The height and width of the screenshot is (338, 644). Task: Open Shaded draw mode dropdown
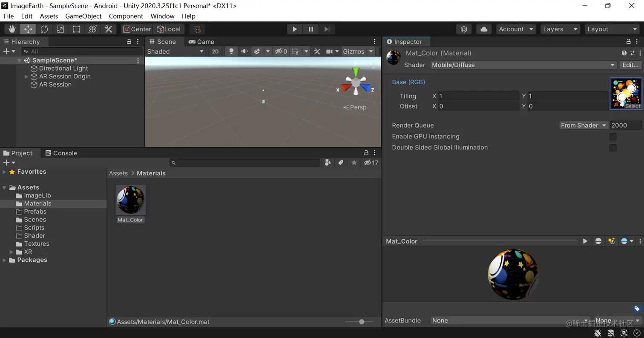tap(175, 52)
